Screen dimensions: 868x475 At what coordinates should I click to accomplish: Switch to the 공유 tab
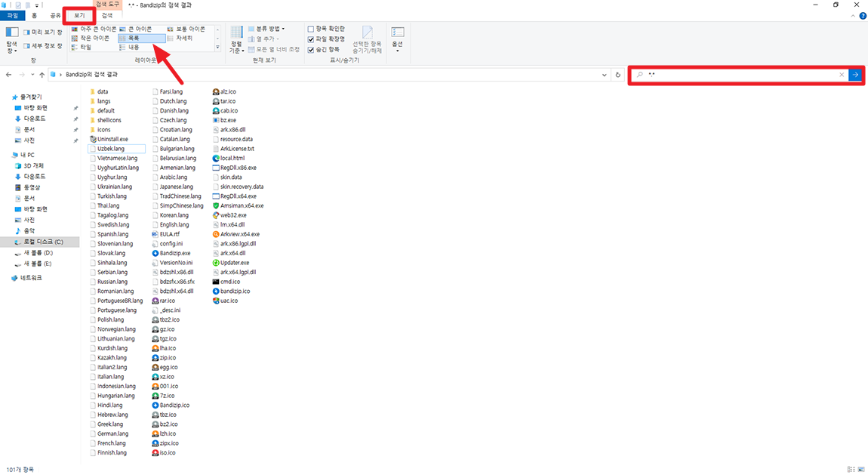tap(55, 16)
